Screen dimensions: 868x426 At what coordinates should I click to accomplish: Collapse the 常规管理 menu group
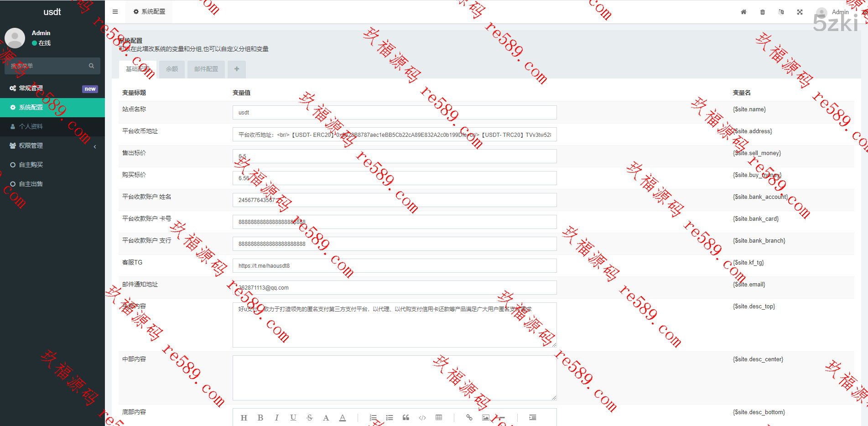click(x=52, y=88)
